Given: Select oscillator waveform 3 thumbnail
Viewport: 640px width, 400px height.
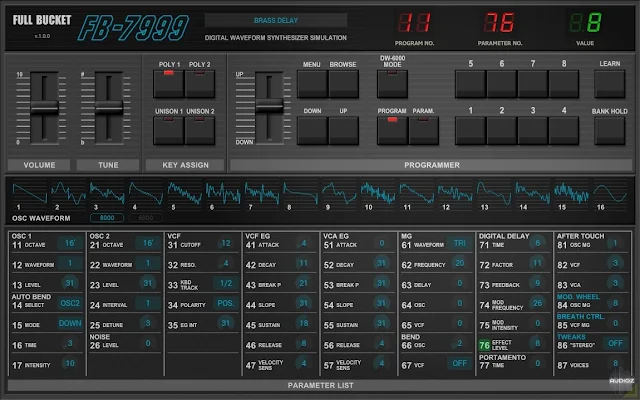Looking at the screenshot, I should [107, 193].
